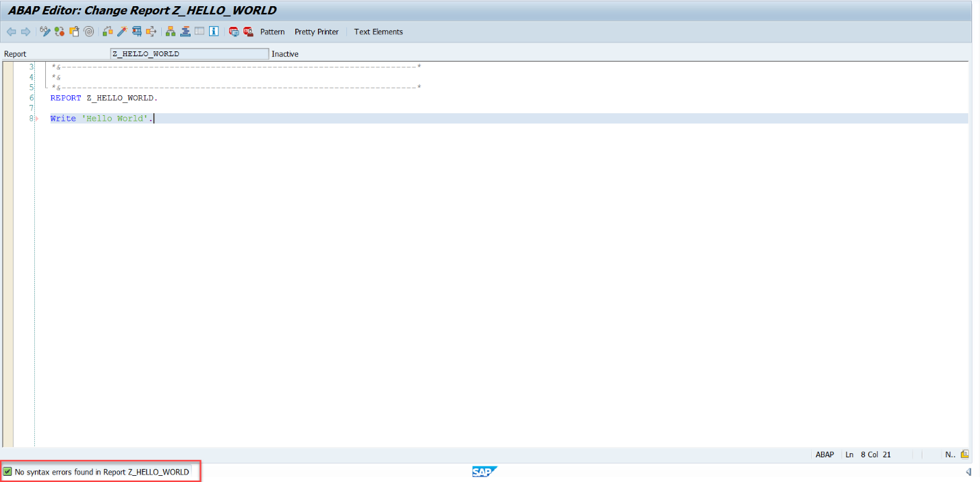Toggle Display/Change mode with the pencil icon
This screenshot has height=482, width=980.
pos(45,31)
